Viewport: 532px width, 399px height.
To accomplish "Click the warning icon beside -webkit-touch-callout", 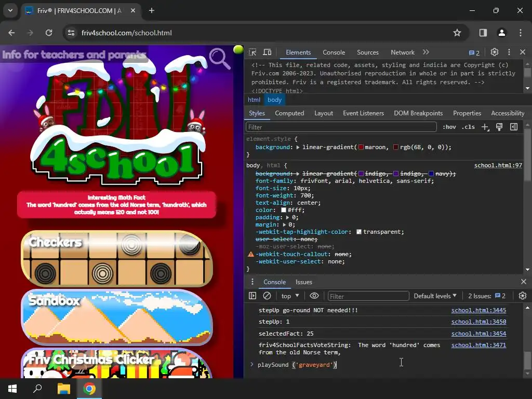I will [x=251, y=254].
